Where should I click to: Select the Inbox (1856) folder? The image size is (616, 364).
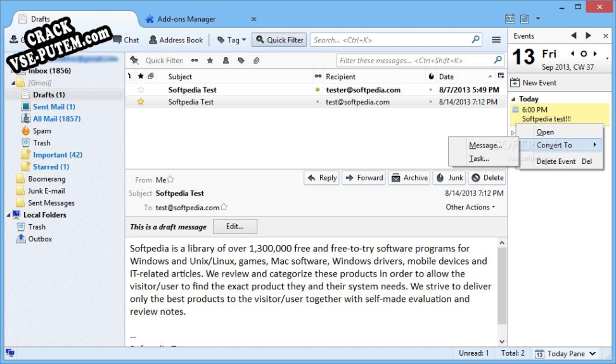(49, 71)
